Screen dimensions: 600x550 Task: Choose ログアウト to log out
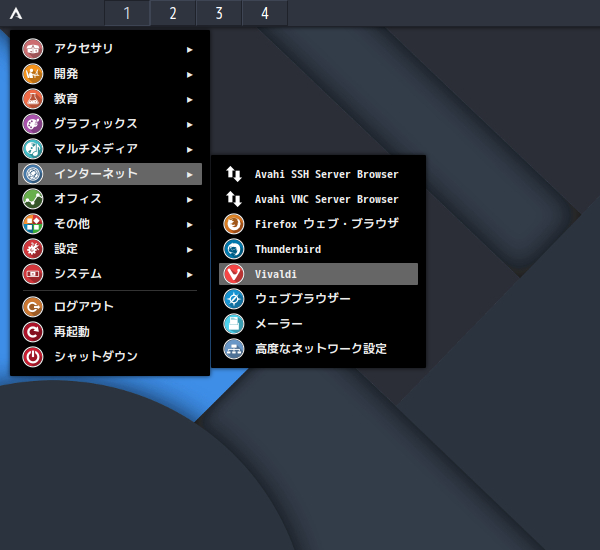110,307
